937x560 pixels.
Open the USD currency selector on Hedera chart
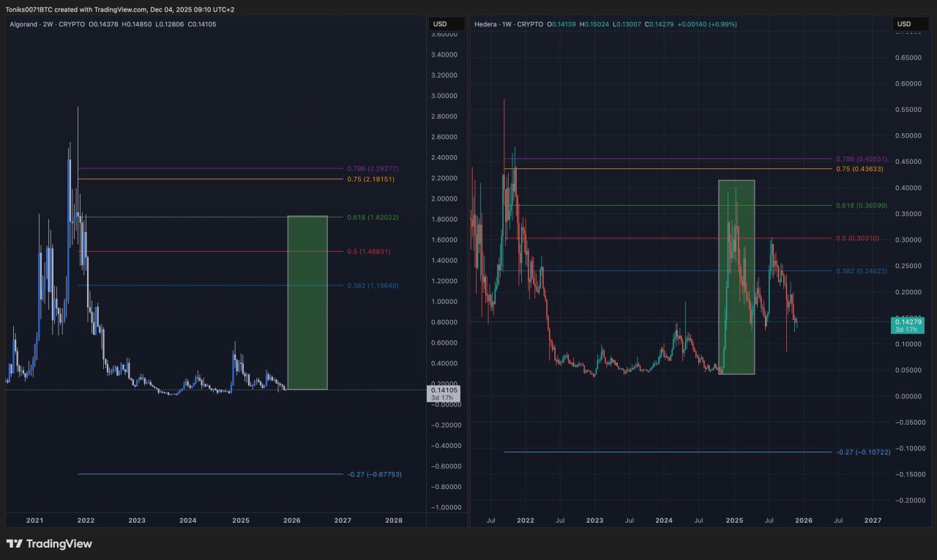(x=905, y=24)
